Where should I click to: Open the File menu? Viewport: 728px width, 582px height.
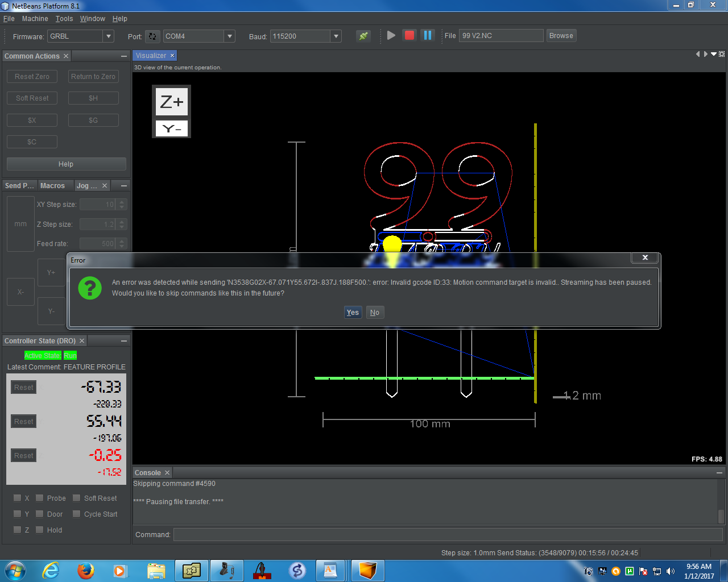(x=9, y=19)
